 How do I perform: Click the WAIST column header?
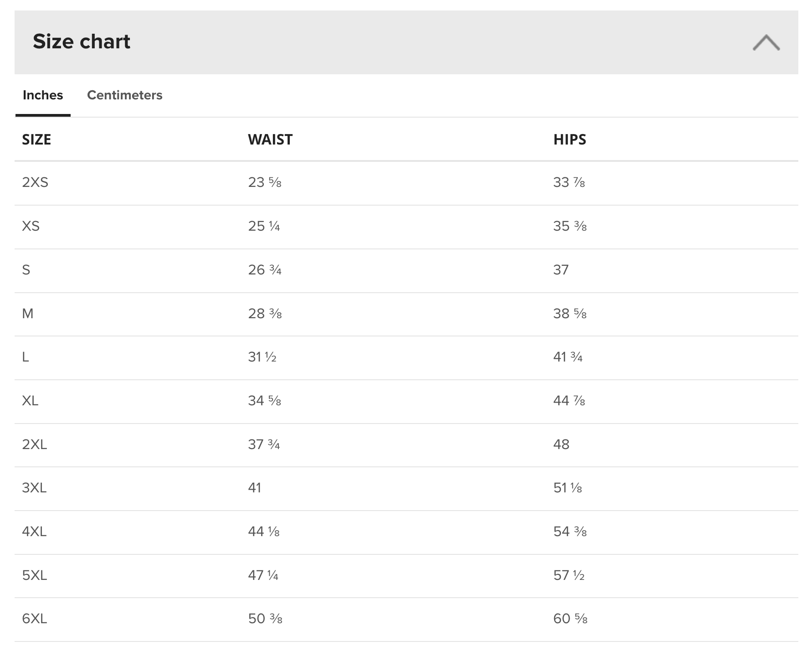[x=270, y=140]
